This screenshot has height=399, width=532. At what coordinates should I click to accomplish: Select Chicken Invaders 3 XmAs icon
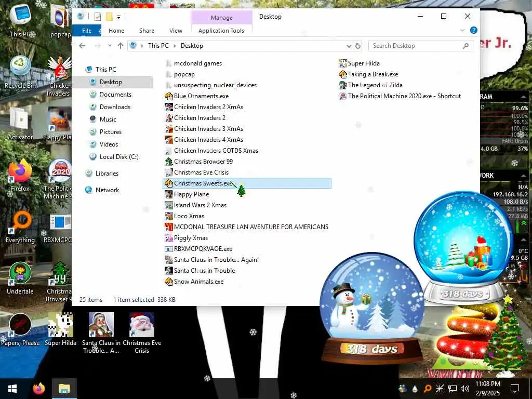(169, 129)
